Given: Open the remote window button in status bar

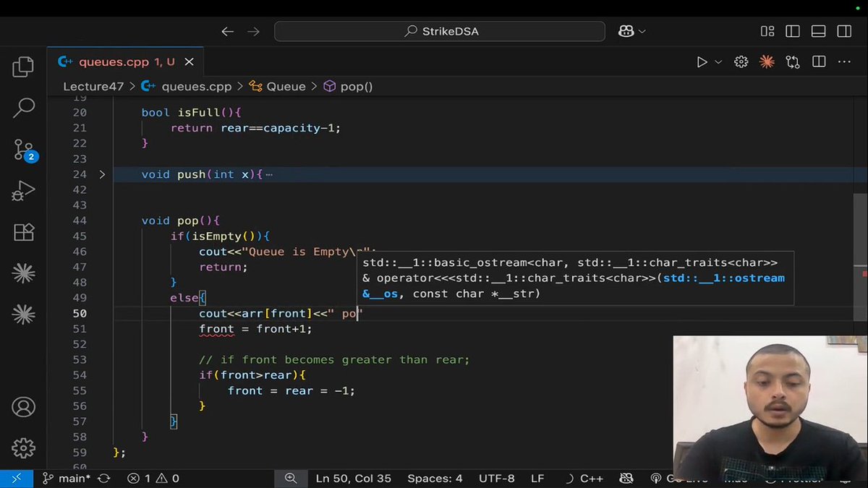Looking at the screenshot, I should coord(17,478).
